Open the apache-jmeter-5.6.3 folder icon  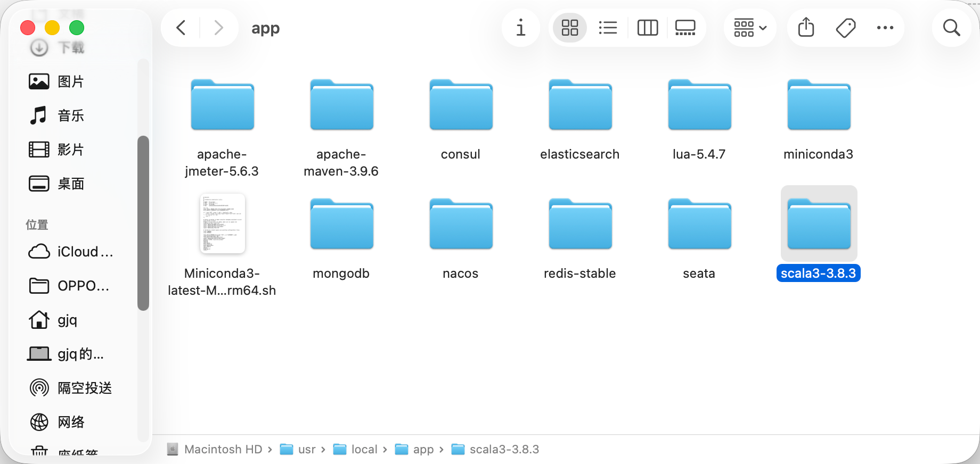click(223, 104)
